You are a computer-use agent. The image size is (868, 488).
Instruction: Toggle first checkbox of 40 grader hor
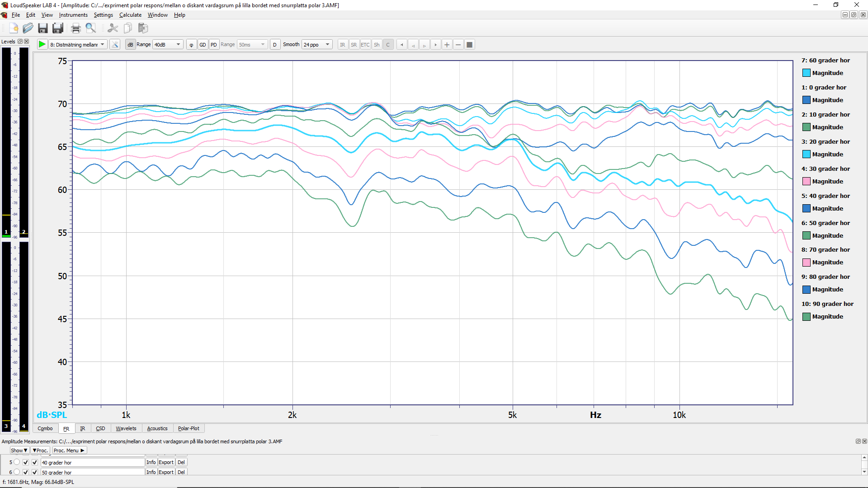(x=26, y=462)
